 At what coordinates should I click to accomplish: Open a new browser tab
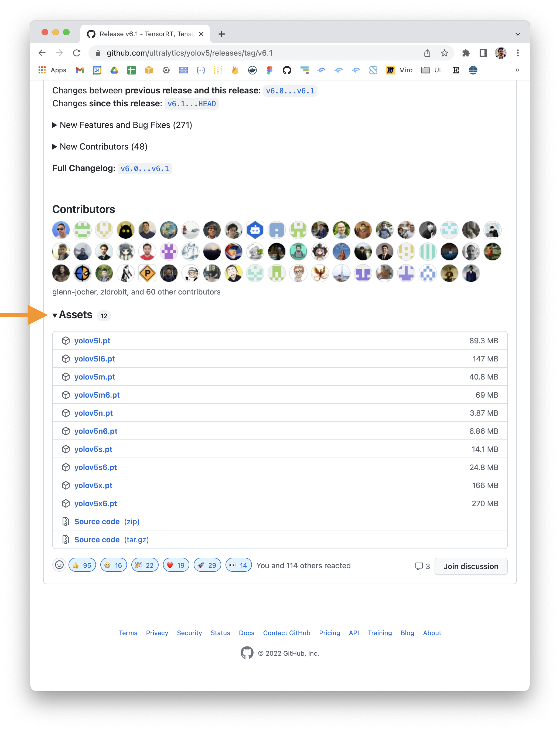pos(222,34)
